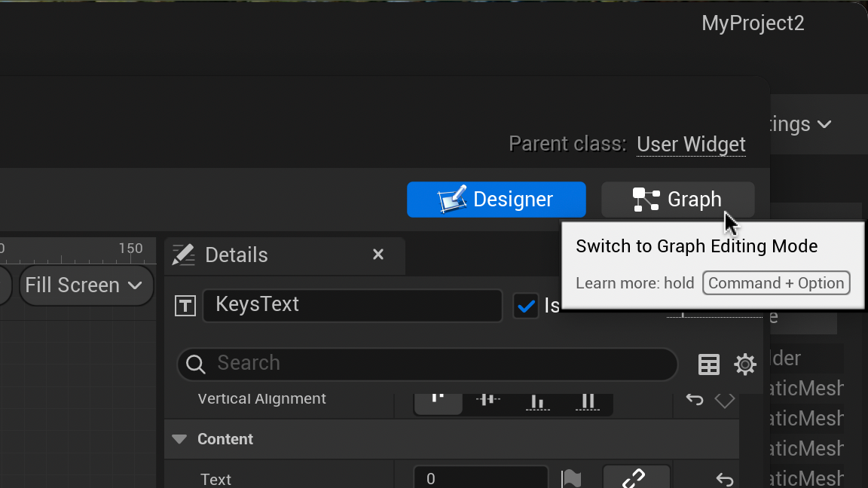Image resolution: width=868 pixels, height=488 pixels.
Task: Select the Designer mode button
Action: [497, 200]
